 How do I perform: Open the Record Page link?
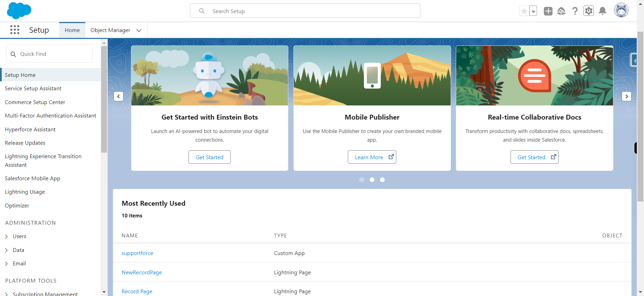point(137,292)
